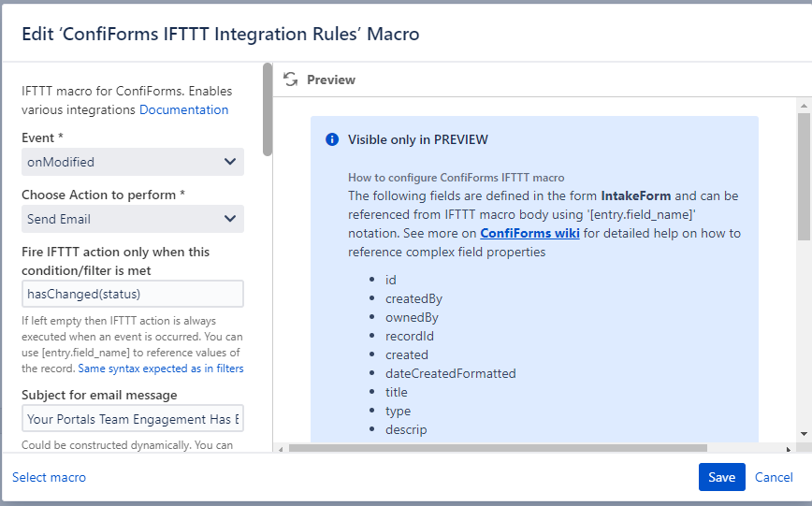Open the Choose Action to perform dropdown
Viewport: 812px width, 506px height.
(x=133, y=219)
